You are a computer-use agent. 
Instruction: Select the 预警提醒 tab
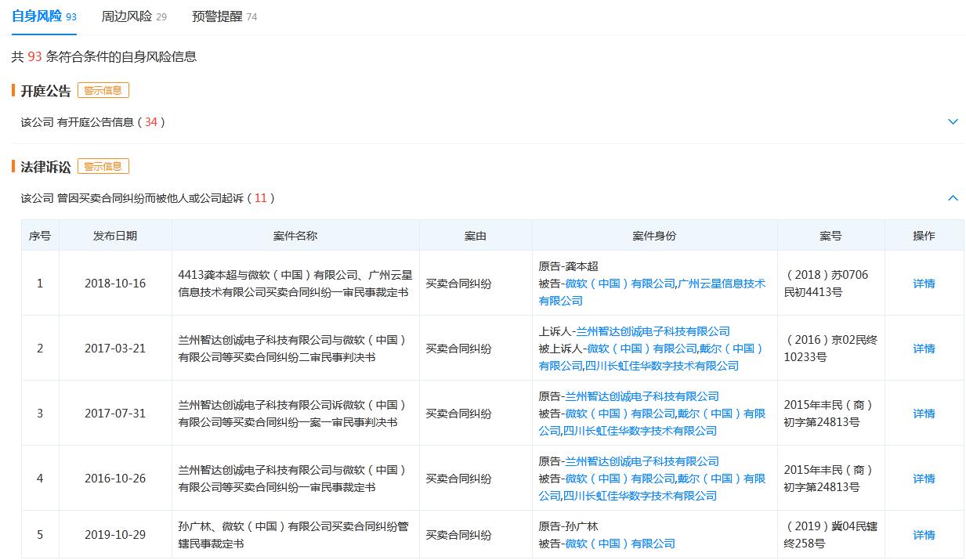point(217,16)
